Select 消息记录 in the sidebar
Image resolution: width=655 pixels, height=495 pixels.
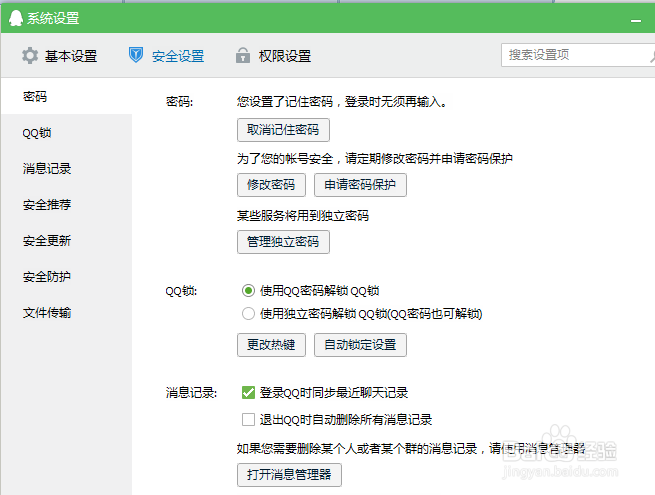(x=66, y=169)
